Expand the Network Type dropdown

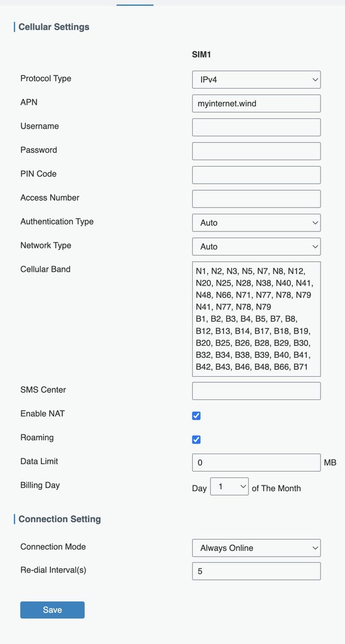tap(256, 247)
